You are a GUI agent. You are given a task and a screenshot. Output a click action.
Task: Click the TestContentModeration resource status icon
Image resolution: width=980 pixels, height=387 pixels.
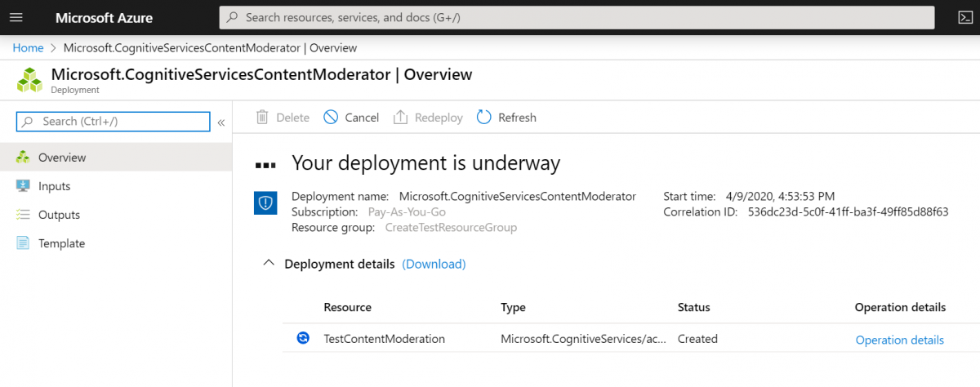tap(303, 338)
